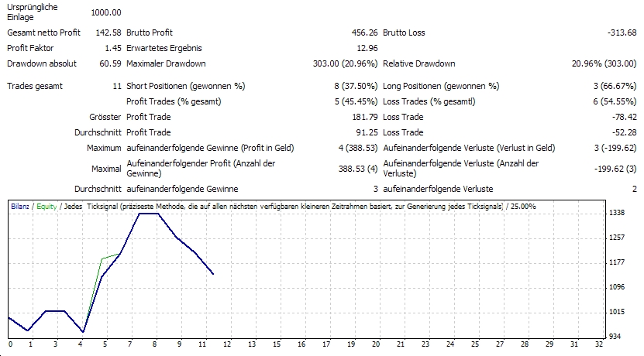
Task: Click the Relative Drawdown label
Action: pos(419,64)
